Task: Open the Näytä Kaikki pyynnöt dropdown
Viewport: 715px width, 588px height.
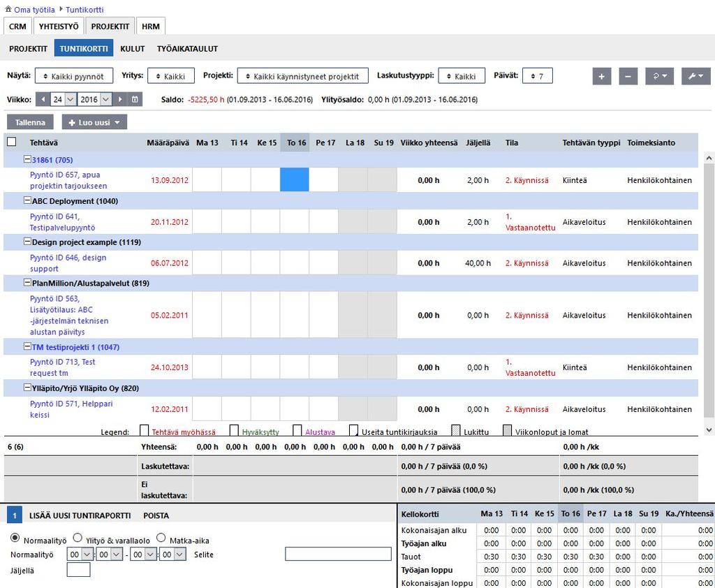Action: [x=74, y=76]
